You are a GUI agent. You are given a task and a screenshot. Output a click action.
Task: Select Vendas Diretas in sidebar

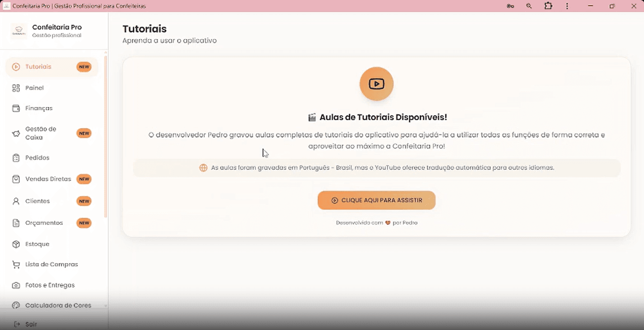tap(52, 179)
